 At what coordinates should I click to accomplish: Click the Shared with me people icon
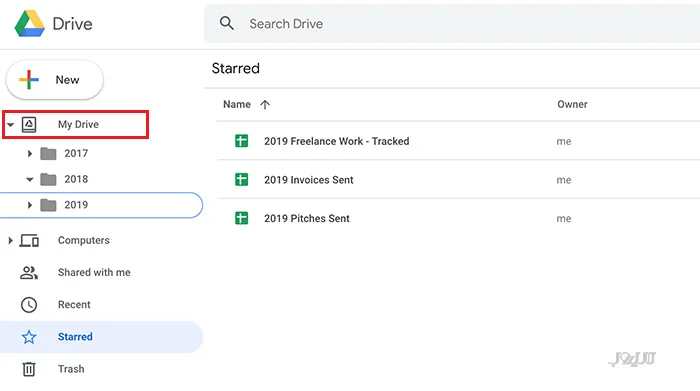29,273
